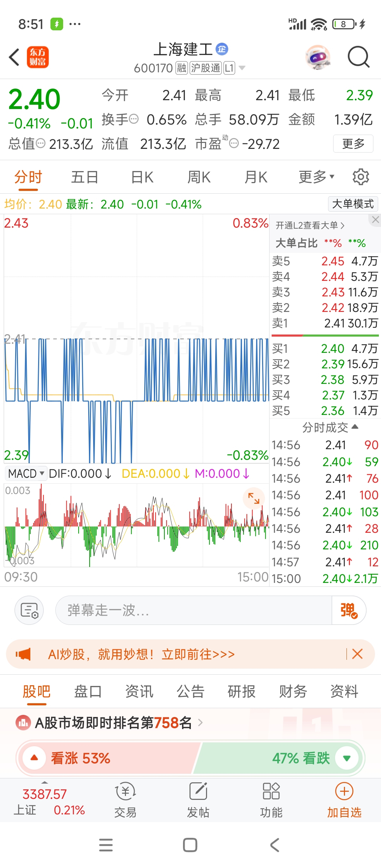Show info for 总值 market value
381x868 pixels.
41,143
